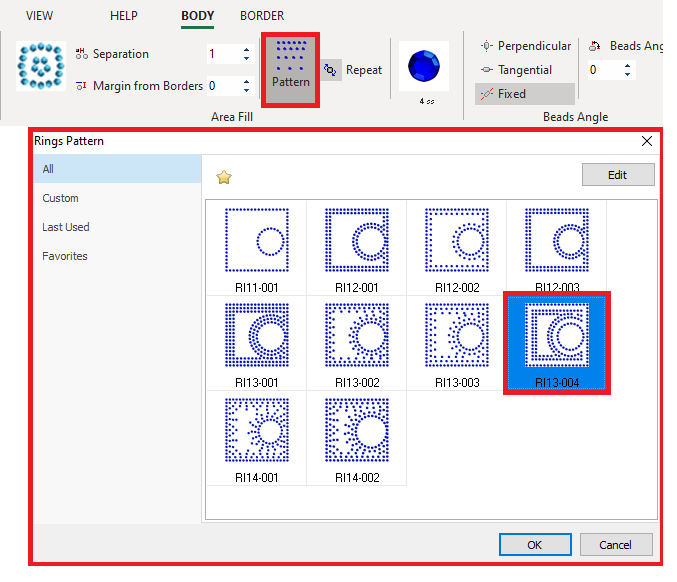Click the circular bead fill icon
Viewport: 677px width, 582px height.
coord(41,67)
